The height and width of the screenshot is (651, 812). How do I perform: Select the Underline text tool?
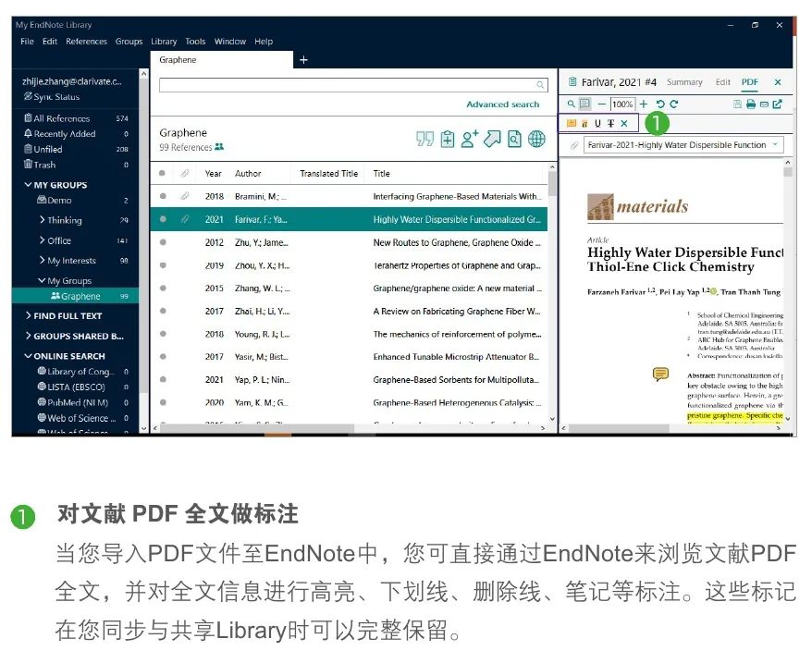pos(597,123)
